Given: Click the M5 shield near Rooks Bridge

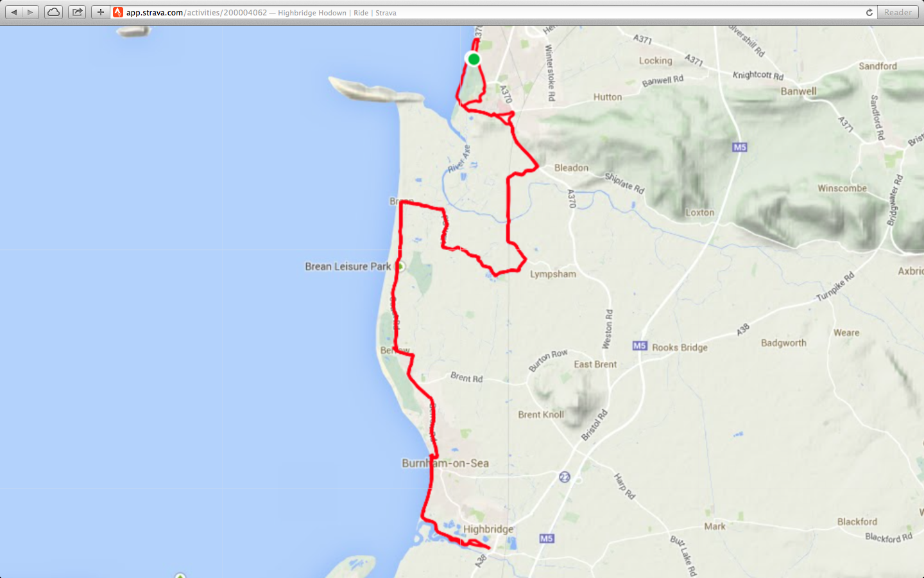Looking at the screenshot, I should tap(640, 346).
